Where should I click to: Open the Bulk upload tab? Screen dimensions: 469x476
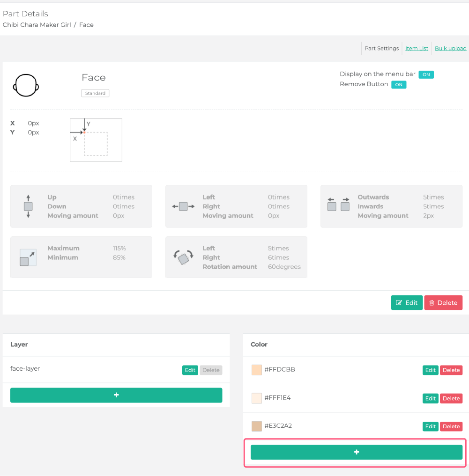coord(450,48)
